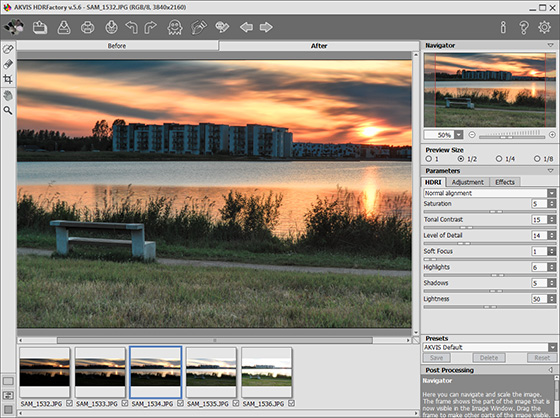Image resolution: width=560 pixels, height=418 pixels.
Task: Click the redo arrow icon
Action: tap(150, 27)
